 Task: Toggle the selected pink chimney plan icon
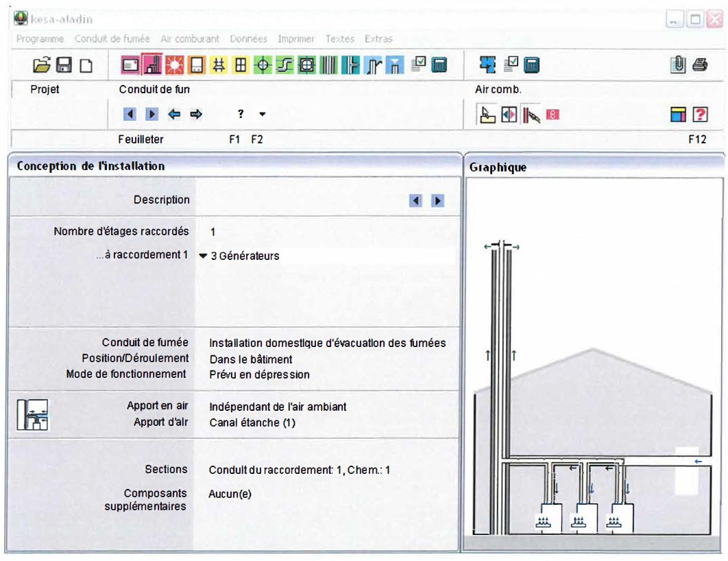153,65
